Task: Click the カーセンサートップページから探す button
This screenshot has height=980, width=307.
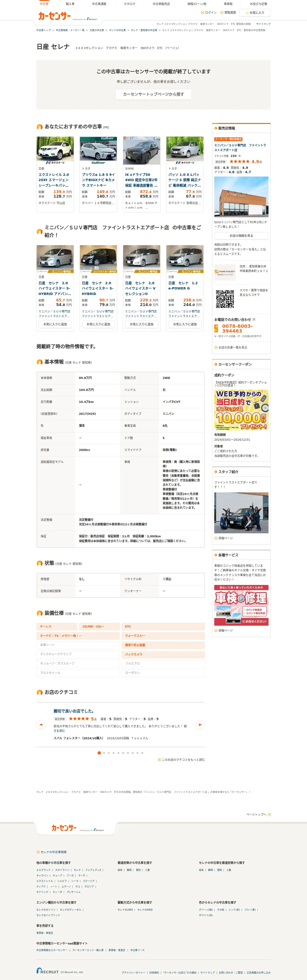Action: click(x=153, y=94)
